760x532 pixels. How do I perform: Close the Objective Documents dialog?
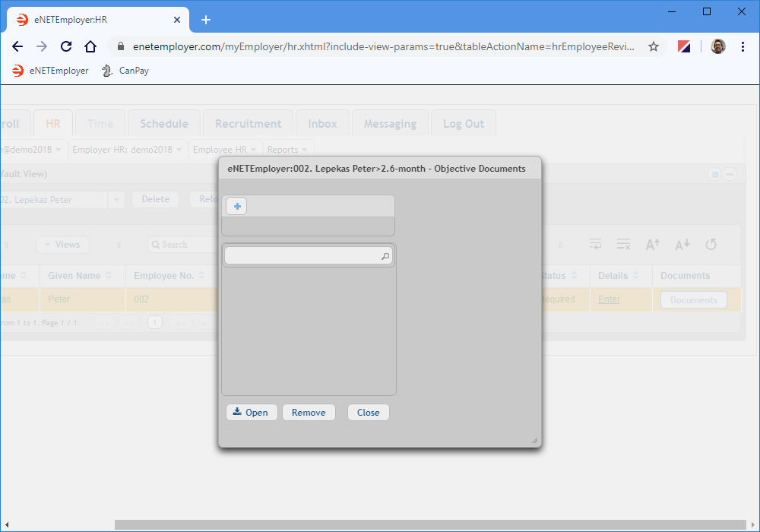point(368,412)
